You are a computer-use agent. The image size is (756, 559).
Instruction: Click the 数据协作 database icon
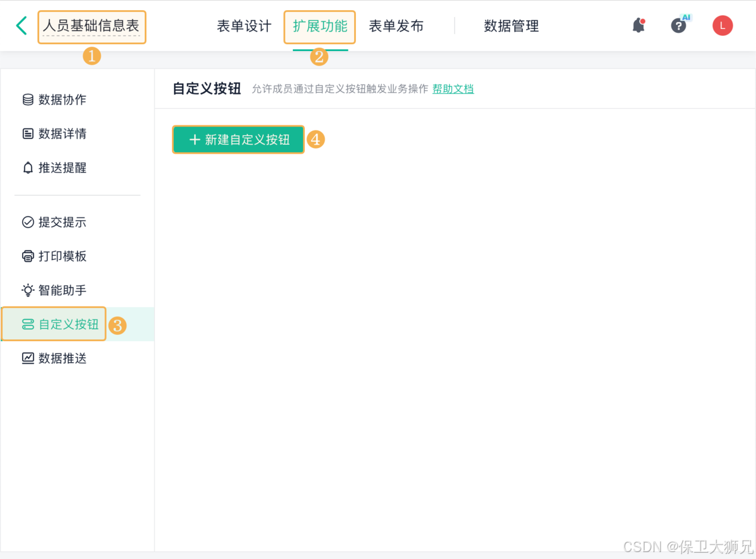tap(28, 99)
